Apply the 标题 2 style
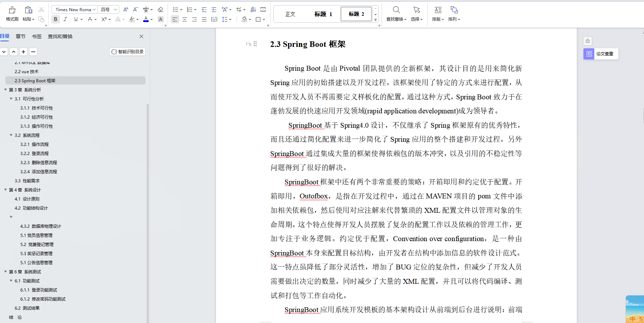Image resolution: width=644 pixels, height=323 pixels. click(356, 14)
